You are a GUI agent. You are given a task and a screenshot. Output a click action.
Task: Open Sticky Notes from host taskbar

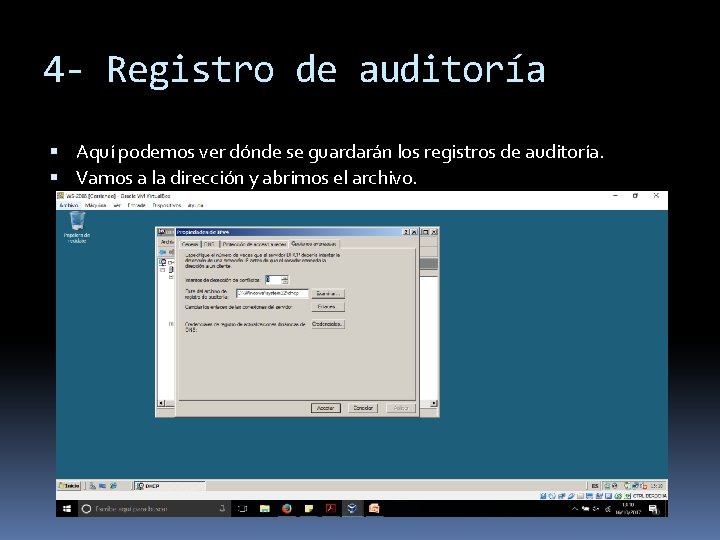click(309, 509)
